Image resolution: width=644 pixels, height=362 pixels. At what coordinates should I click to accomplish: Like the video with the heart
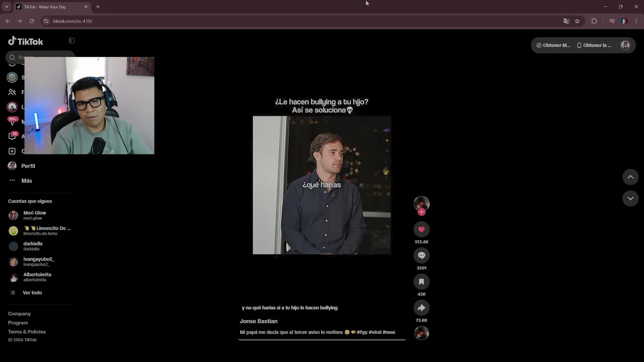click(x=422, y=229)
